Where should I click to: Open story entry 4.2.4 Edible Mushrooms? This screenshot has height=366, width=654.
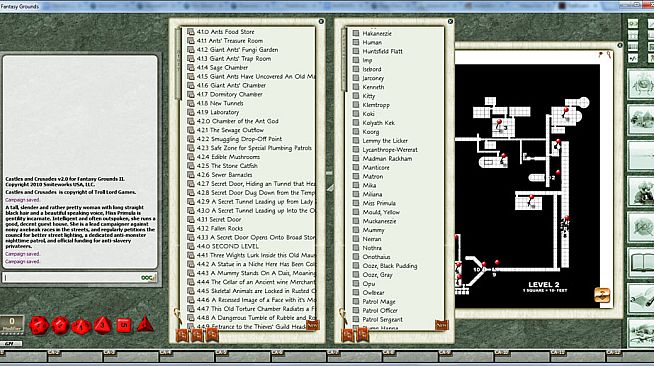pos(228,157)
